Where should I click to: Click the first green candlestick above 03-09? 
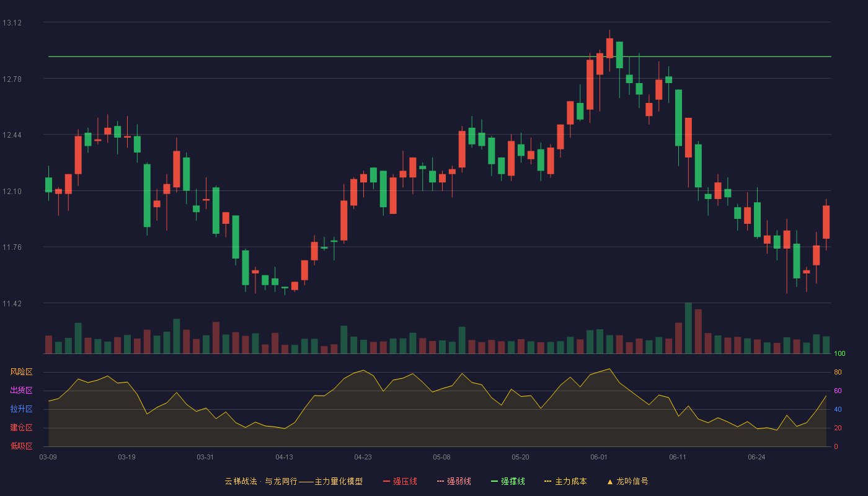click(x=48, y=185)
